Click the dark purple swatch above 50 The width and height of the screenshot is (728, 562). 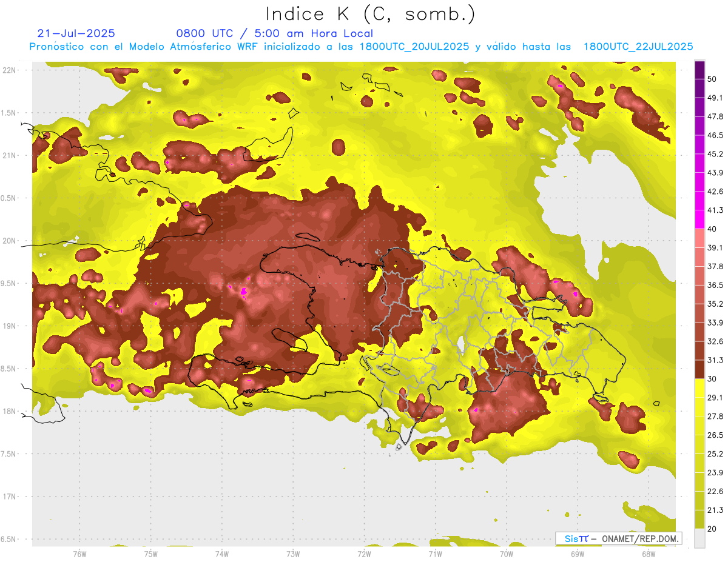(x=699, y=70)
